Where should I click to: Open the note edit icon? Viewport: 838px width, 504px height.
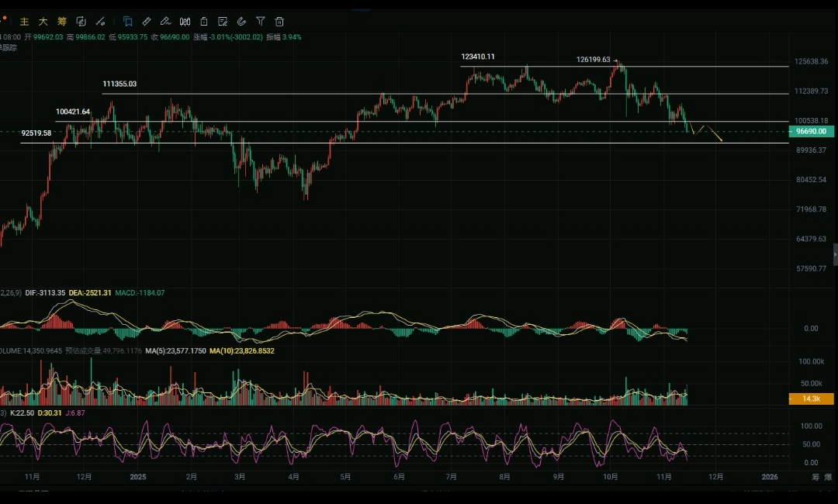coord(223,22)
